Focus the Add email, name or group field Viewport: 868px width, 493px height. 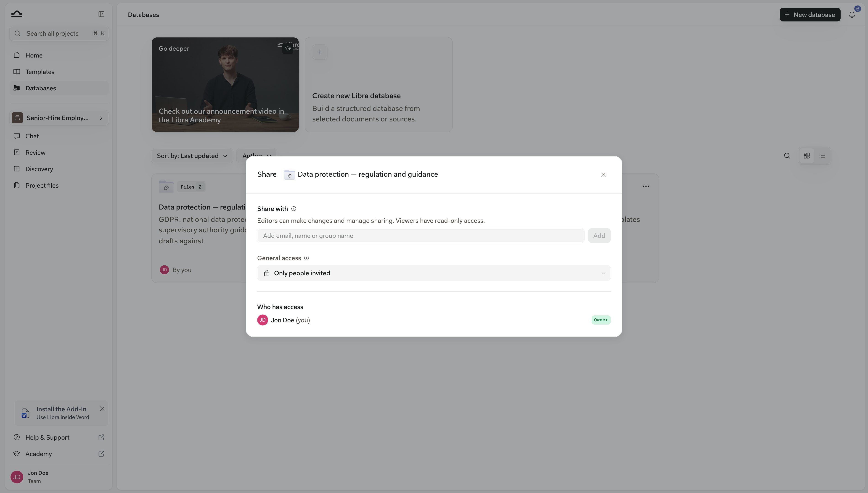click(421, 236)
